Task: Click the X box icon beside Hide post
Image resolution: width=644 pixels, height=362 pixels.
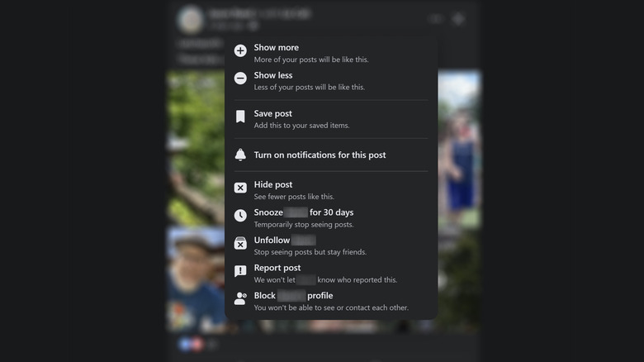Action: (x=240, y=188)
